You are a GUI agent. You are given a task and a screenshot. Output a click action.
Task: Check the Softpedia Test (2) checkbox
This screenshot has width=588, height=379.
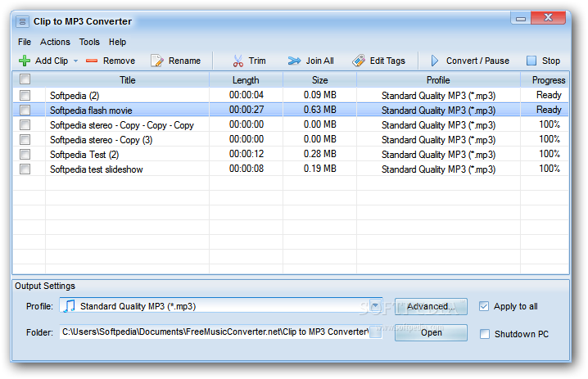click(x=25, y=155)
